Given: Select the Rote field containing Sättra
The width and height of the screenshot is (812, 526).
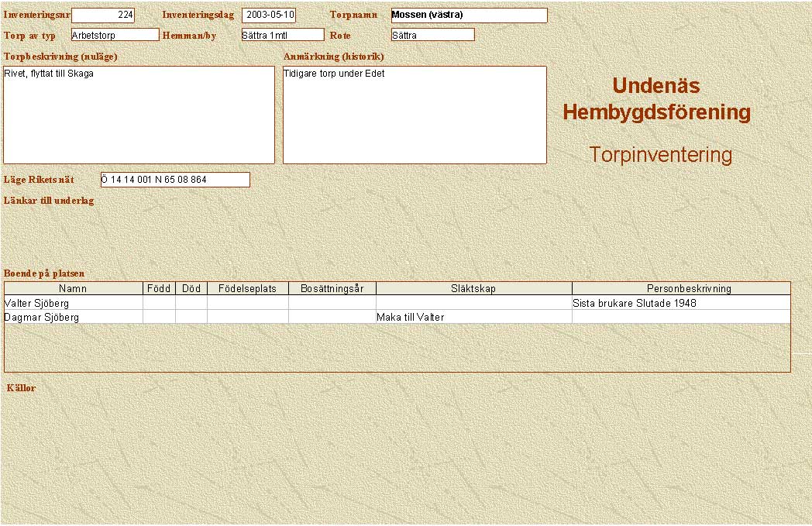Looking at the screenshot, I should coord(432,35).
